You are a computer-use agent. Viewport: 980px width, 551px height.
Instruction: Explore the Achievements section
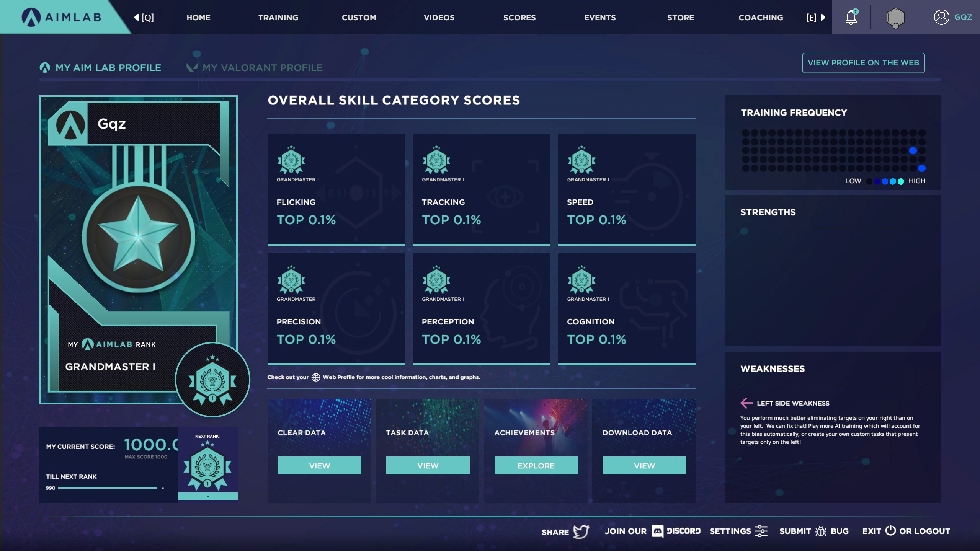pos(536,466)
